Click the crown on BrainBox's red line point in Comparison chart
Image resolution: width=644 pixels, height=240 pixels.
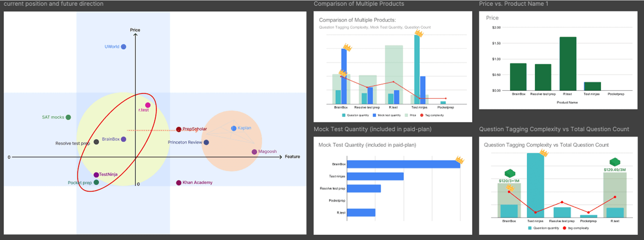[343, 73]
